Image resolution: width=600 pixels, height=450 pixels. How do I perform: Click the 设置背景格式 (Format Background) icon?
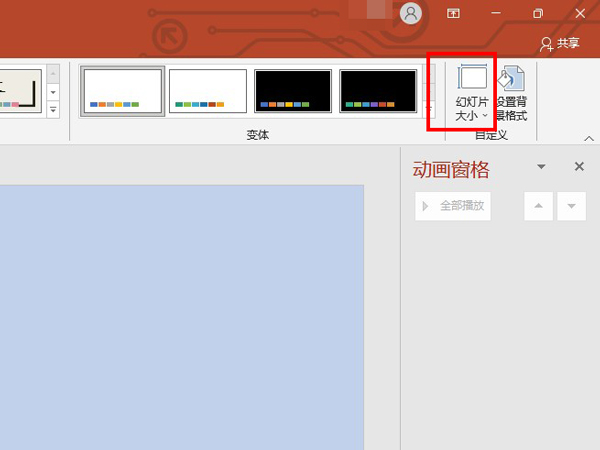[511, 93]
